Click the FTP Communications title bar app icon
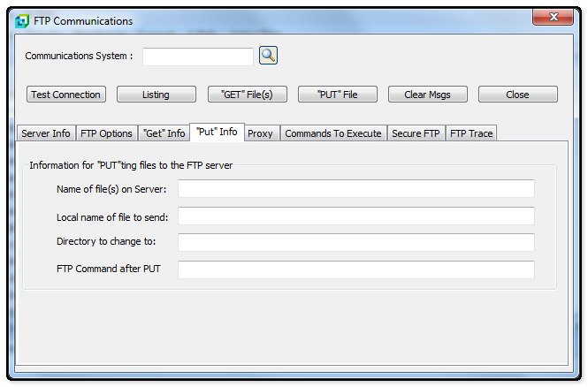 pyautogui.click(x=22, y=21)
